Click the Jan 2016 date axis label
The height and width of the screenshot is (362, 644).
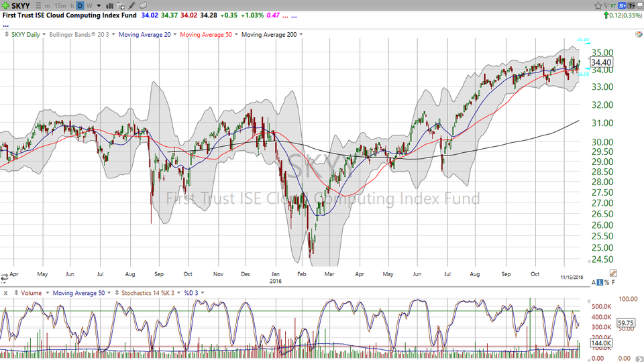click(x=276, y=278)
